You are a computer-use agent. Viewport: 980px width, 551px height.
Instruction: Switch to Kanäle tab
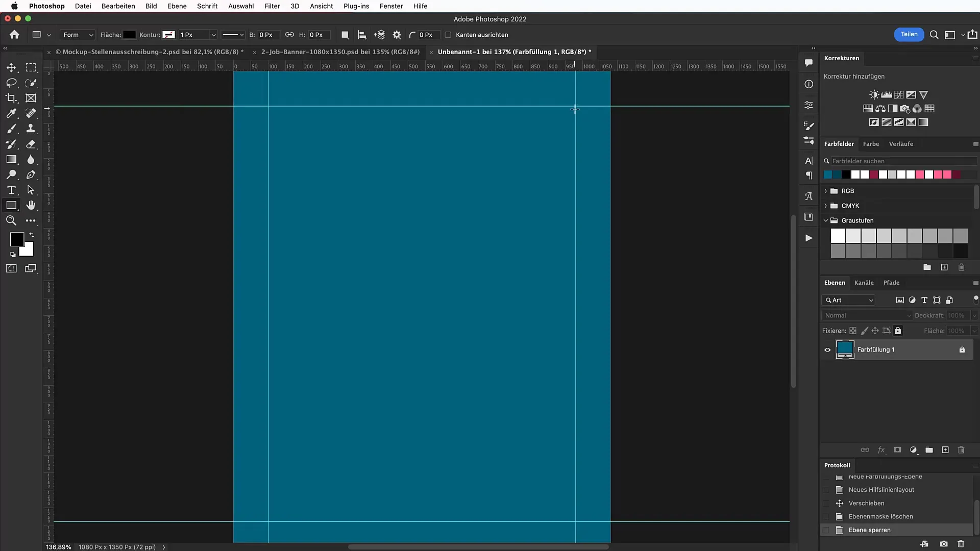tap(864, 283)
